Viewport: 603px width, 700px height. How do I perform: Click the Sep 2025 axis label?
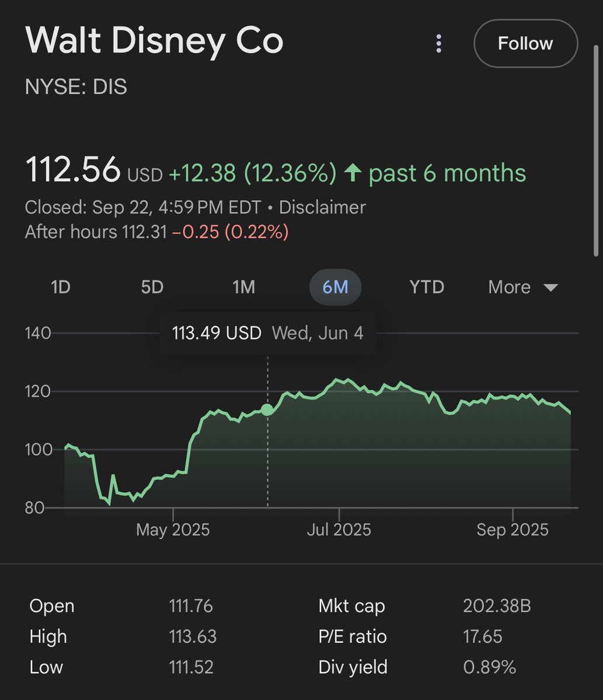point(513,530)
